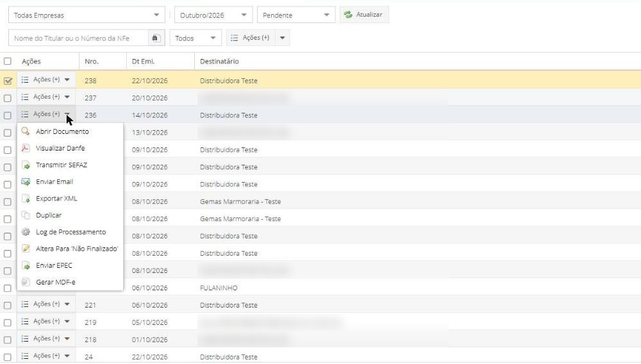Check the checkbox for invoice 236
This screenshot has height=364, width=641.
[x=7, y=115]
